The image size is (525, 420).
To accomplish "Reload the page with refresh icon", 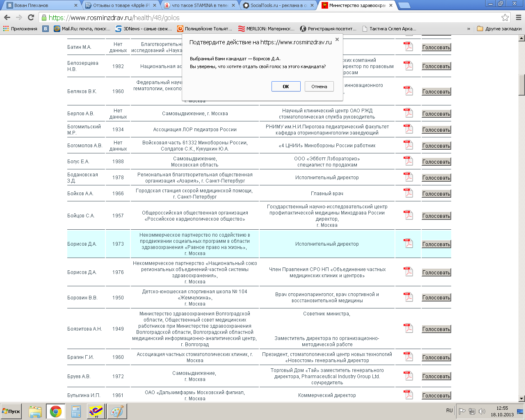I will coord(31,18).
